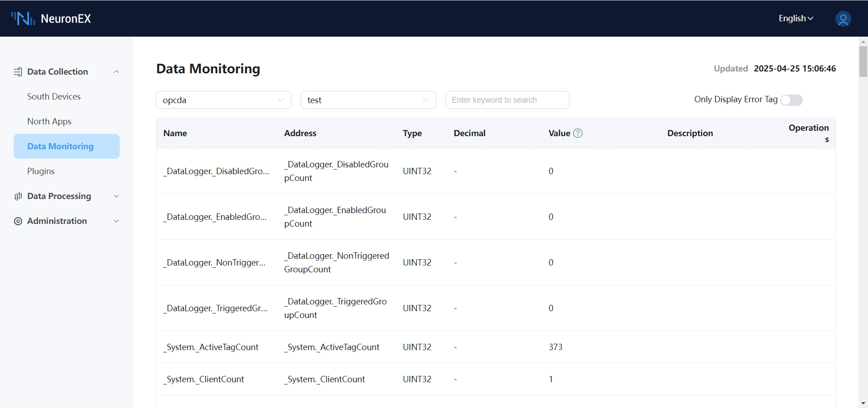Image resolution: width=868 pixels, height=408 pixels.
Task: Enable the Only Display Error Tag switch
Action: coord(791,100)
